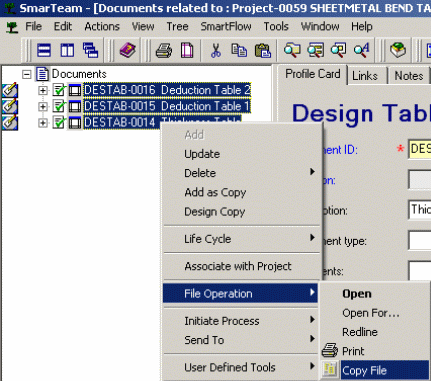Click the vertical split view icon

point(67,51)
